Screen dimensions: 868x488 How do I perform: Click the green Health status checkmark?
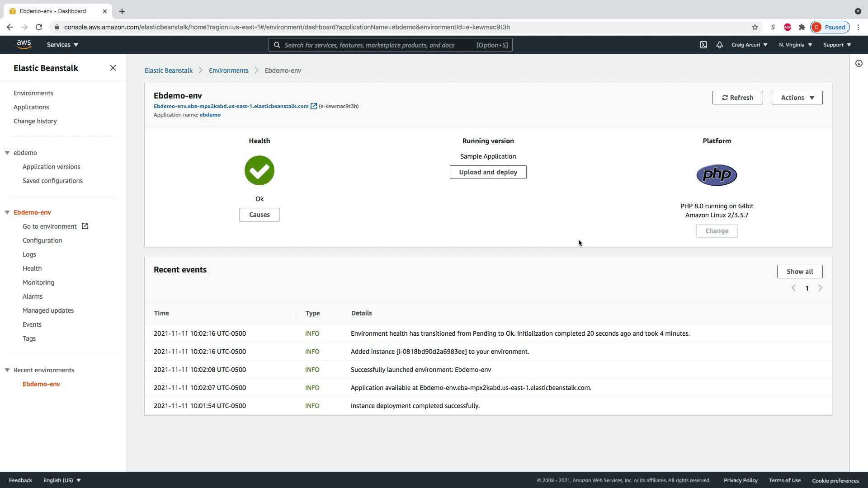(259, 170)
